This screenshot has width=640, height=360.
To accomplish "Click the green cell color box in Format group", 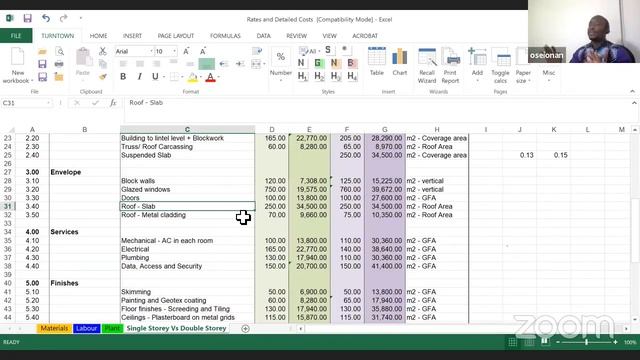I will click(207, 64).
